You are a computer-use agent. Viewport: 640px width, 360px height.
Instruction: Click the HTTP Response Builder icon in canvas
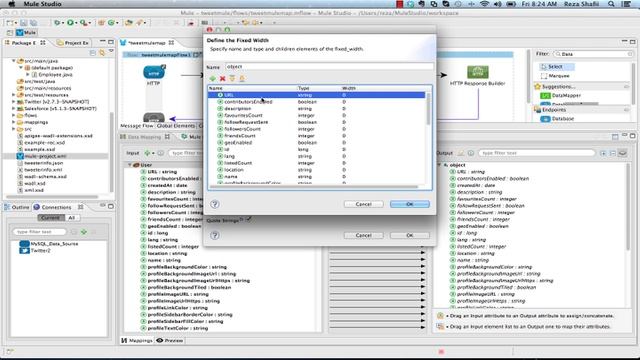pyautogui.click(x=478, y=72)
